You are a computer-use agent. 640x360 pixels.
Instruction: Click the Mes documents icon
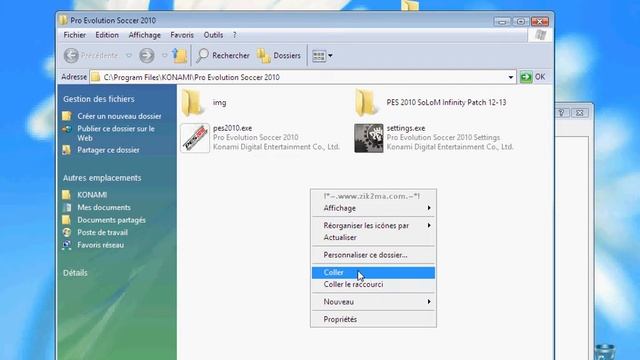pyautogui.click(x=67, y=207)
